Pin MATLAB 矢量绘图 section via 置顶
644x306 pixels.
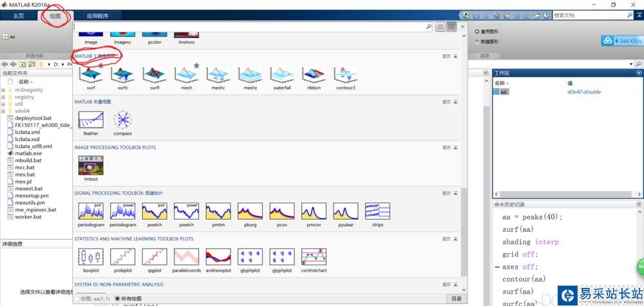(446, 102)
